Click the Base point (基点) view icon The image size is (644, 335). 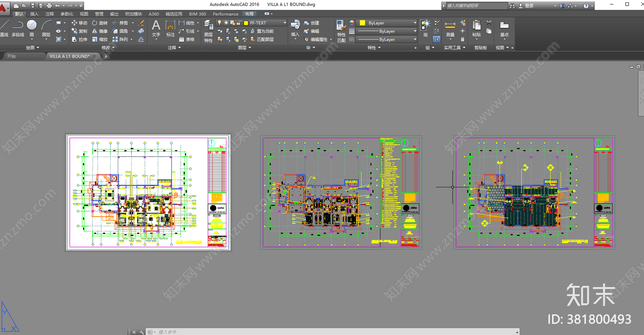click(504, 28)
